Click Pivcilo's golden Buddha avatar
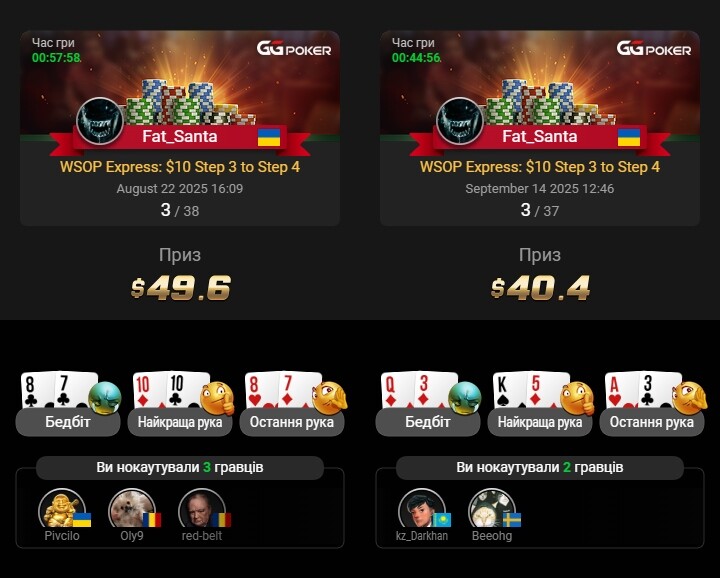 click(62, 511)
